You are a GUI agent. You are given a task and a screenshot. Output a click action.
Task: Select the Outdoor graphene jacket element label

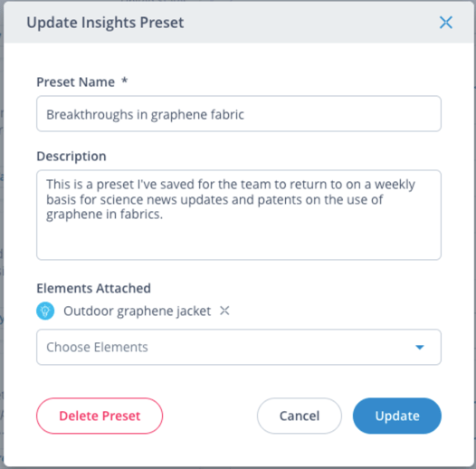137,311
